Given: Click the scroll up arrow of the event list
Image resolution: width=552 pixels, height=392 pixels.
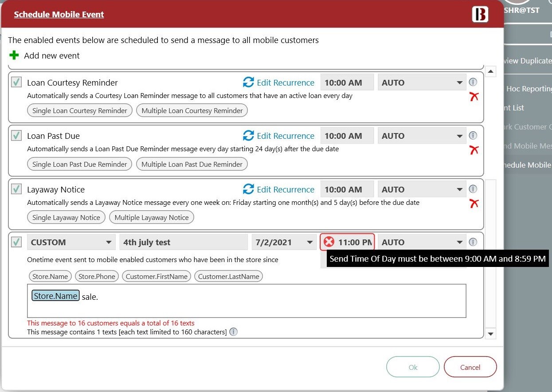Looking at the screenshot, I should pos(491,71).
